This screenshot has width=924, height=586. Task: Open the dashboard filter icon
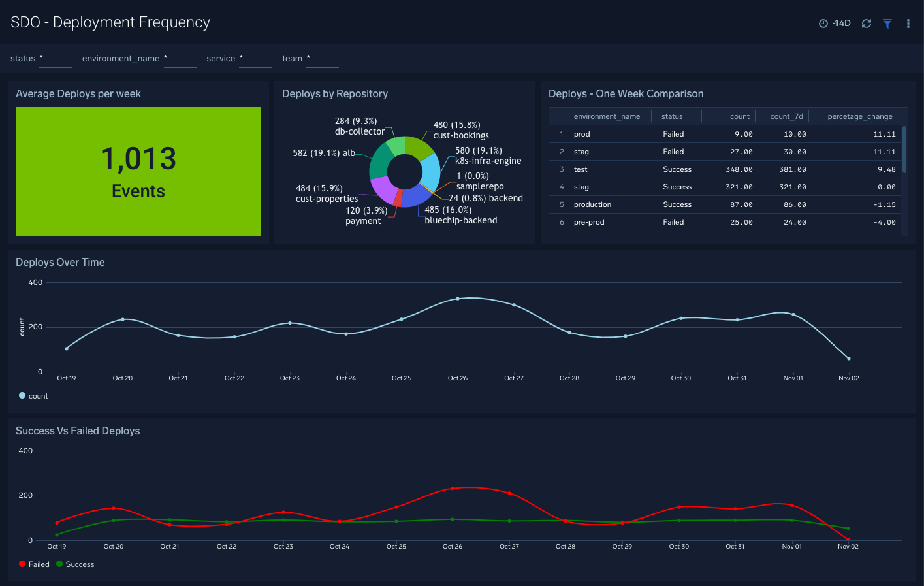(x=887, y=23)
